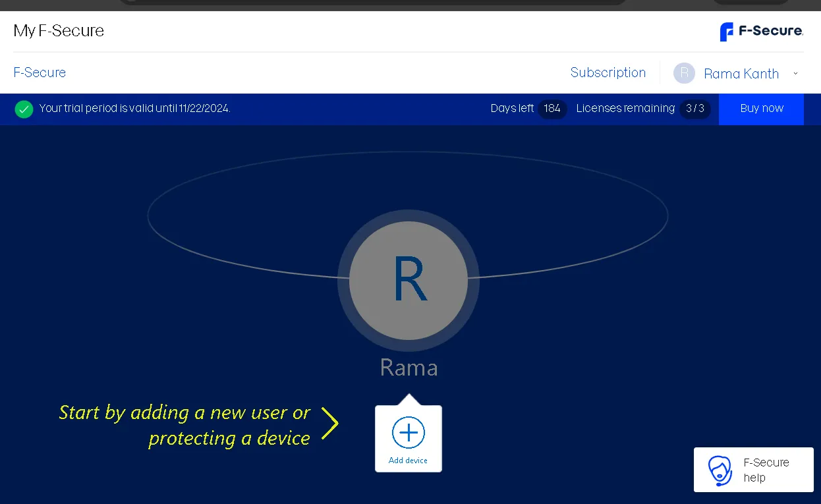Open the Subscription page

(608, 72)
